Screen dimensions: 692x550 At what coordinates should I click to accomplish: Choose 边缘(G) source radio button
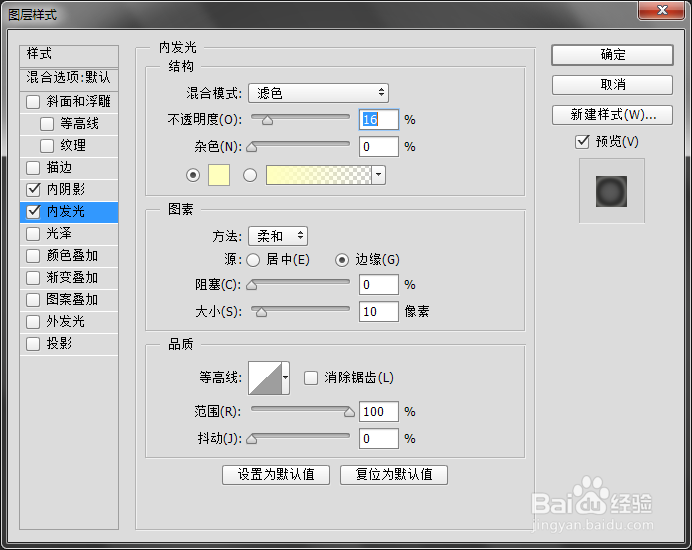[342, 260]
